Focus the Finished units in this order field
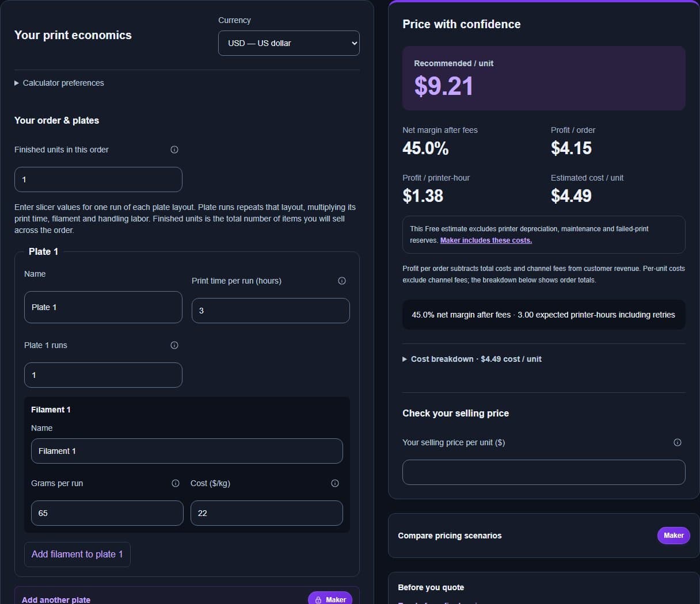Screen dimensions: 700x604 (98, 179)
